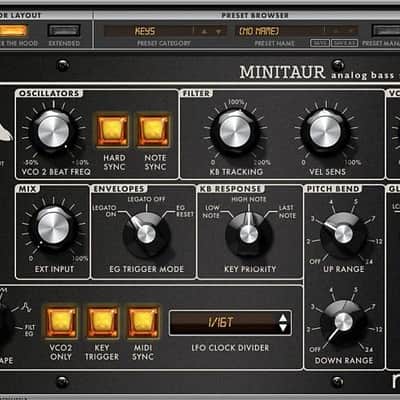Screen dimensions: 400x400
Task: Set Down Range to 3 semitones
Action: [313, 307]
